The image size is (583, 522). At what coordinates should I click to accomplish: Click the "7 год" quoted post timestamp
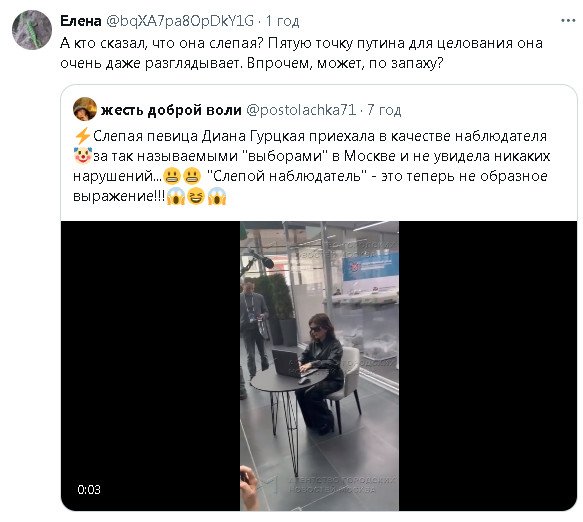(x=384, y=110)
